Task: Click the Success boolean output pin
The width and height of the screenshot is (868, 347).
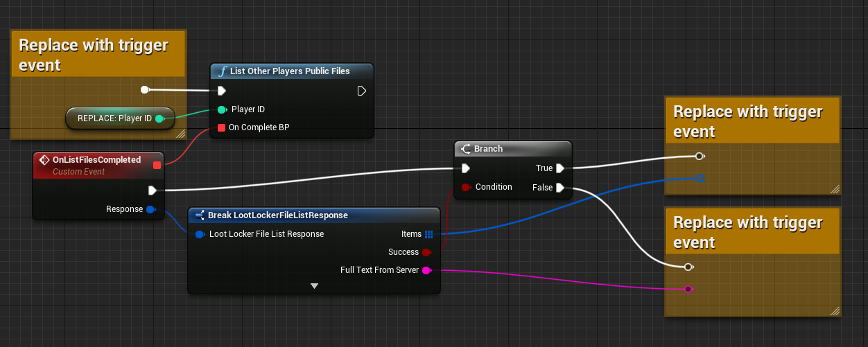Action: pos(426,252)
